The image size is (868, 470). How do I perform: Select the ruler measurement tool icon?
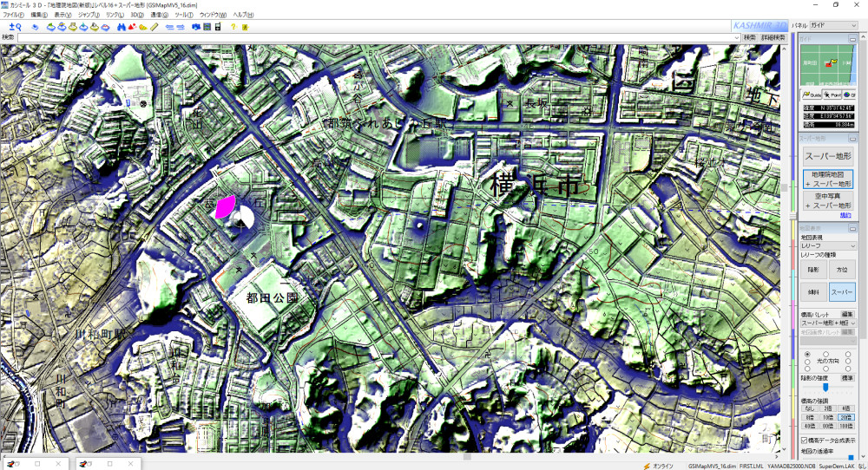pyautogui.click(x=154, y=27)
